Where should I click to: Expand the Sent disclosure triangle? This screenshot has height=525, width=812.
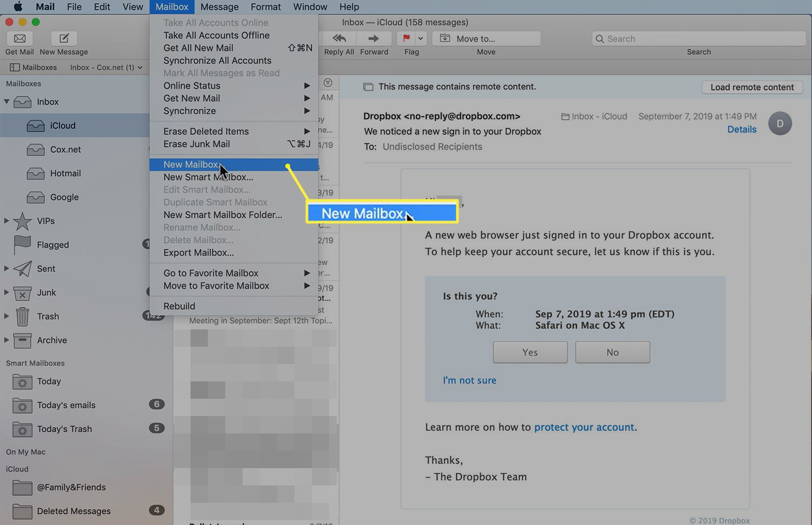[x=6, y=268]
